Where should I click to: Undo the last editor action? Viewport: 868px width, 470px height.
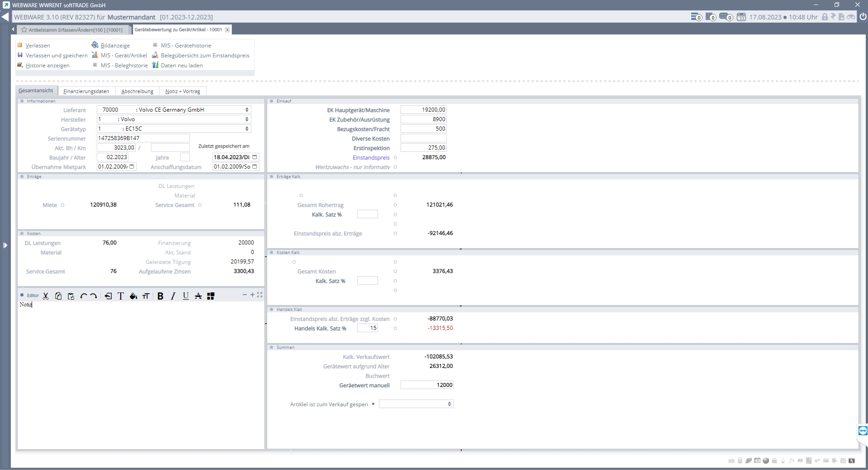coord(83,296)
